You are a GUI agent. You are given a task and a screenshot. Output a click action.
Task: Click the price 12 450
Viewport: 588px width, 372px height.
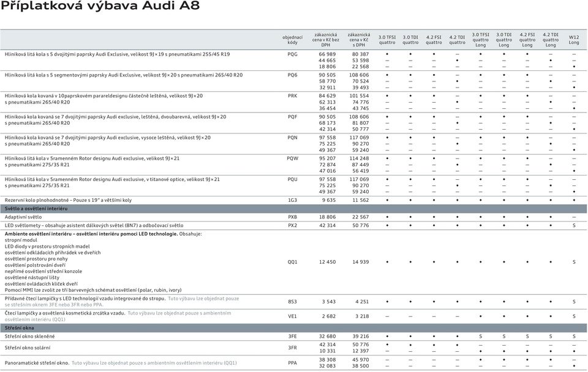pyautogui.click(x=327, y=262)
